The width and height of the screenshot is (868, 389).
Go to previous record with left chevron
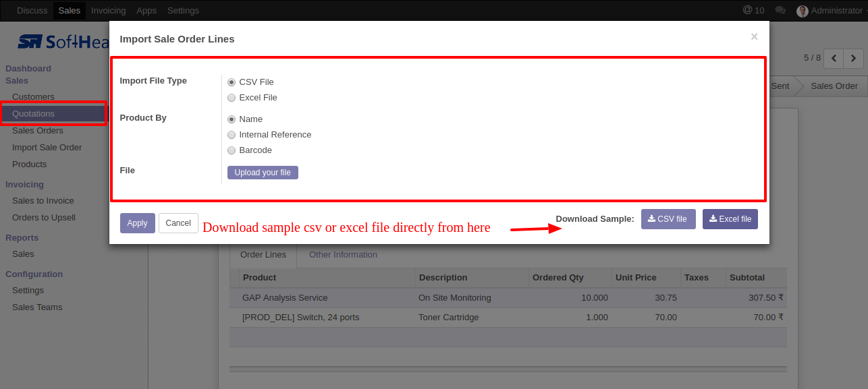tap(834, 59)
